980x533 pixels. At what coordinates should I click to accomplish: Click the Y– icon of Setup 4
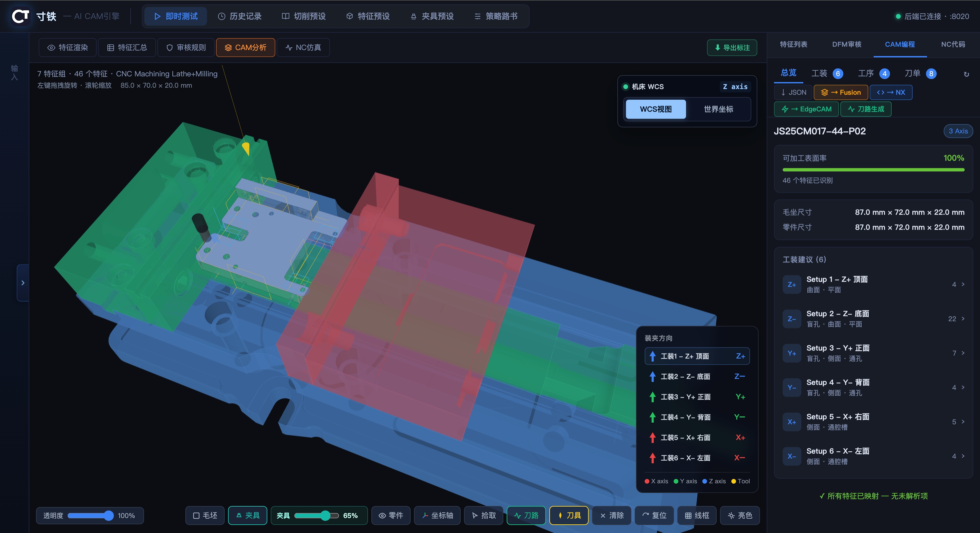pos(791,387)
